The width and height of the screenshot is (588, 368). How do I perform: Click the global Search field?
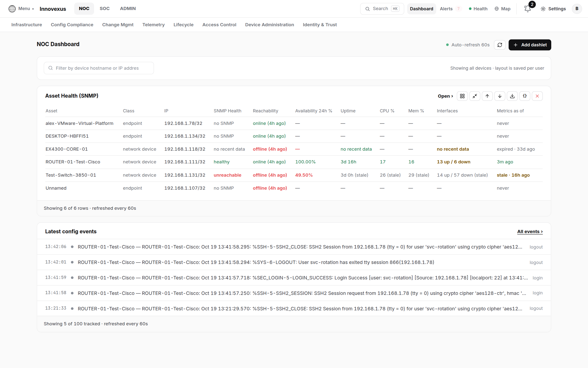tap(382, 9)
